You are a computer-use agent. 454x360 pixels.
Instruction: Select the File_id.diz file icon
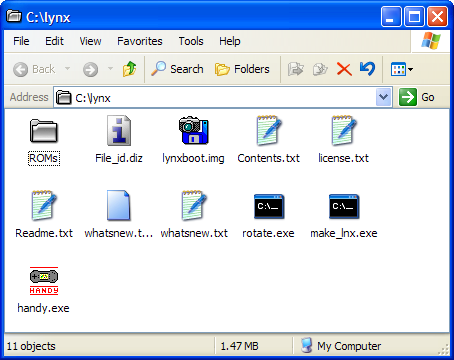119,131
